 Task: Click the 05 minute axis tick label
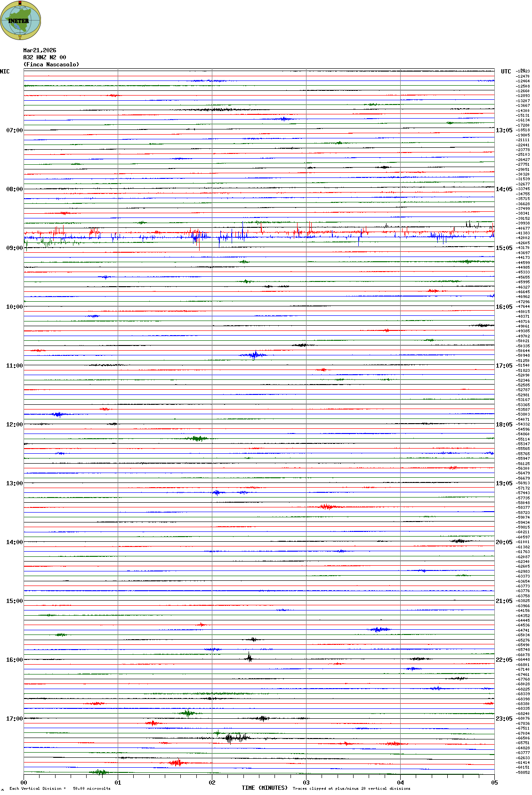tap(494, 783)
